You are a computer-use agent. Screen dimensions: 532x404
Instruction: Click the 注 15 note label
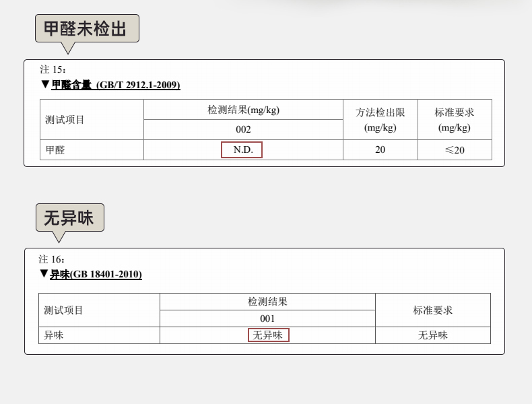click(x=53, y=69)
